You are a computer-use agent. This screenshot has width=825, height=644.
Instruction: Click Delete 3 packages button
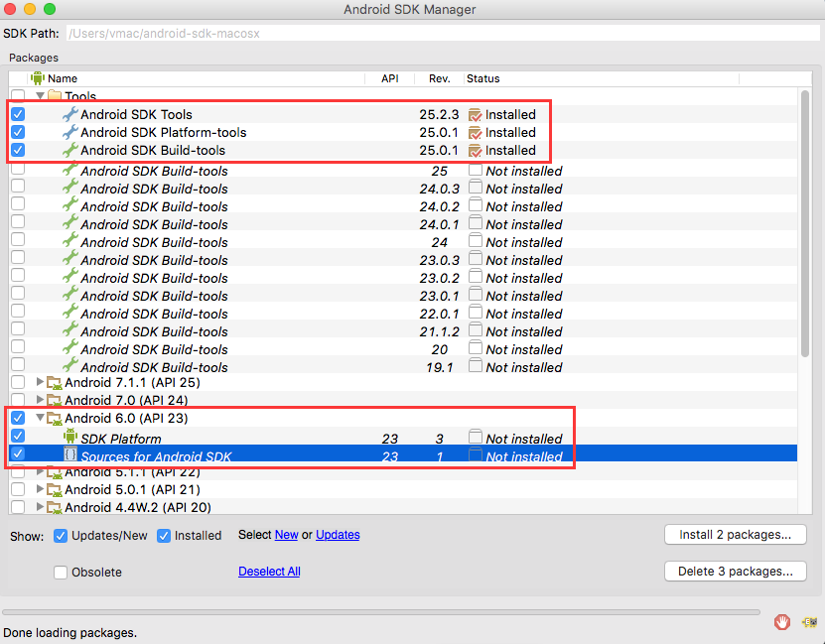pyautogui.click(x=735, y=572)
